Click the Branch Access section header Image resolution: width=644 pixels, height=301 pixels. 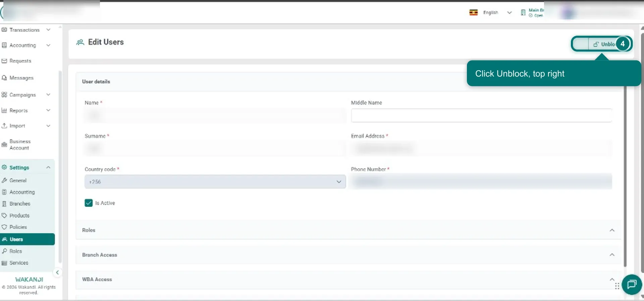(x=348, y=255)
